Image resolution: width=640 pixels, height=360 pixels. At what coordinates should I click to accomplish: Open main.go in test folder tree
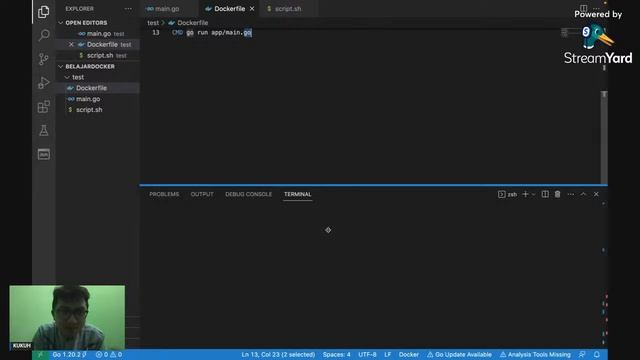[x=88, y=99]
